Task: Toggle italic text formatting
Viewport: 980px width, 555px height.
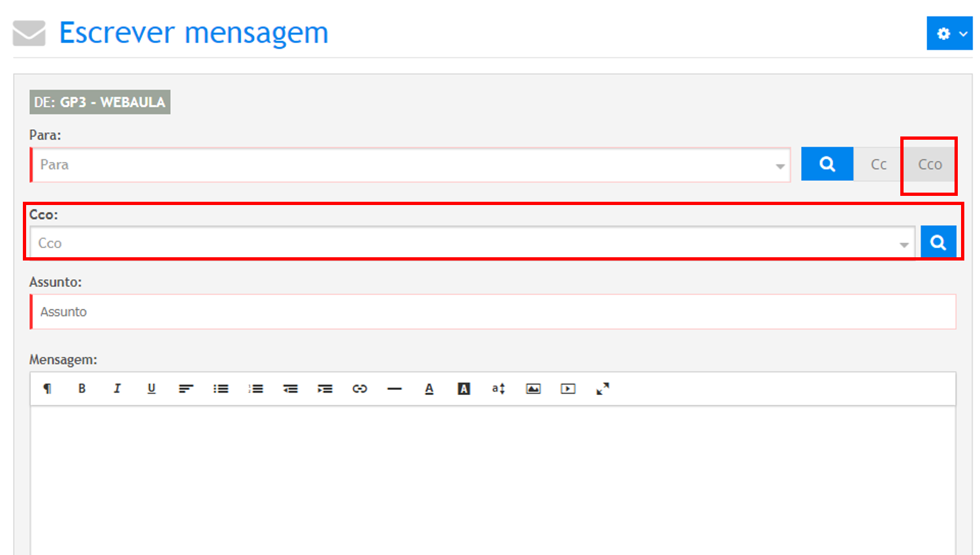Action: [x=117, y=388]
